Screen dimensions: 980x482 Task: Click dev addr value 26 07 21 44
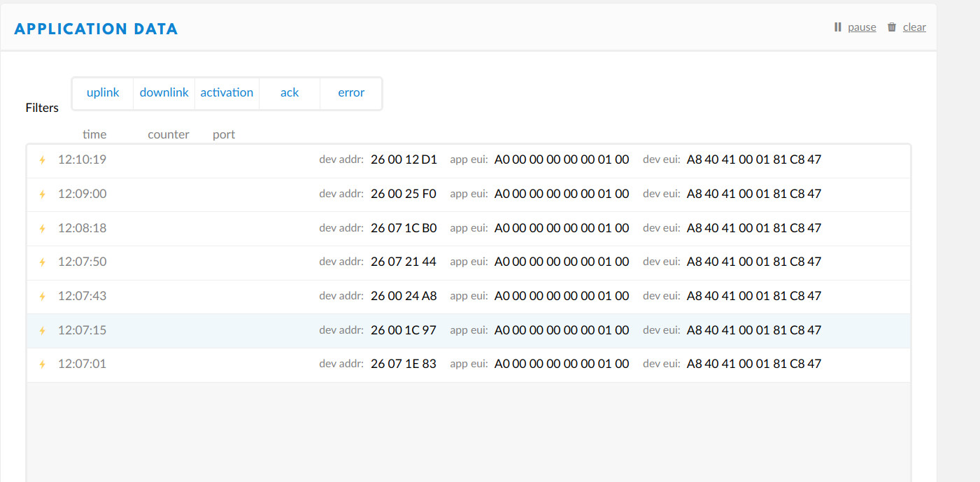[404, 262]
